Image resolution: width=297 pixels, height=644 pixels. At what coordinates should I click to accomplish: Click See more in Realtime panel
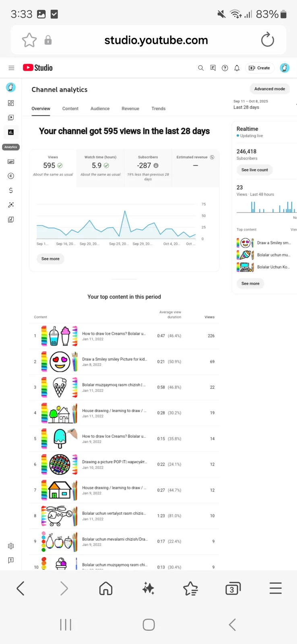click(250, 283)
